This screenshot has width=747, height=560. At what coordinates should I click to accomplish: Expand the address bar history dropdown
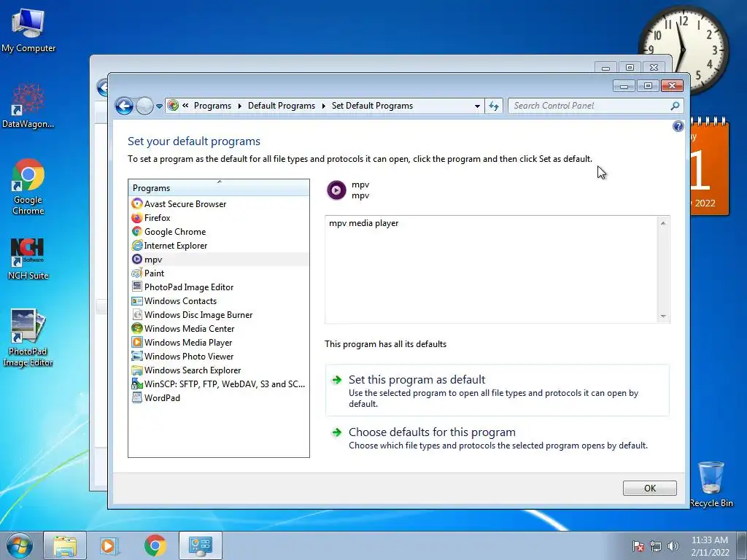point(477,106)
